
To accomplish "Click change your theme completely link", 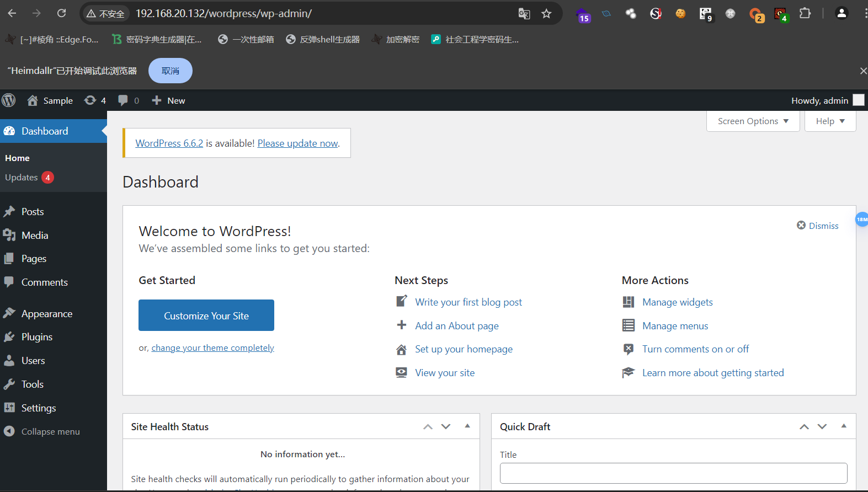I will click(x=213, y=348).
